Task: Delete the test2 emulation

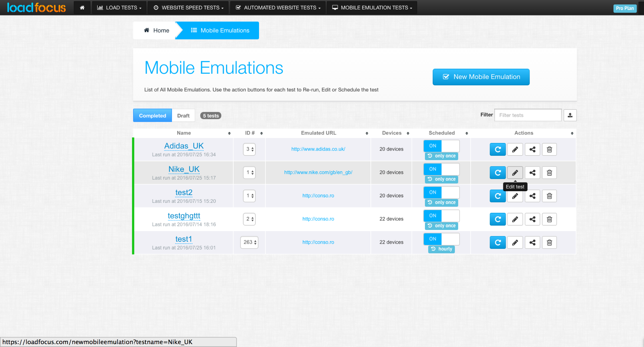Action: 549,196
